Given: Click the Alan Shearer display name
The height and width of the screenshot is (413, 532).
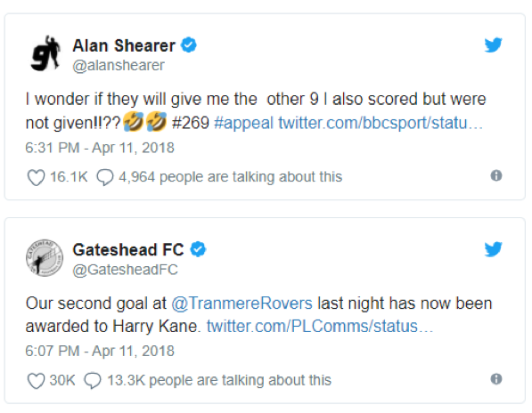Looking at the screenshot, I should 124,45.
